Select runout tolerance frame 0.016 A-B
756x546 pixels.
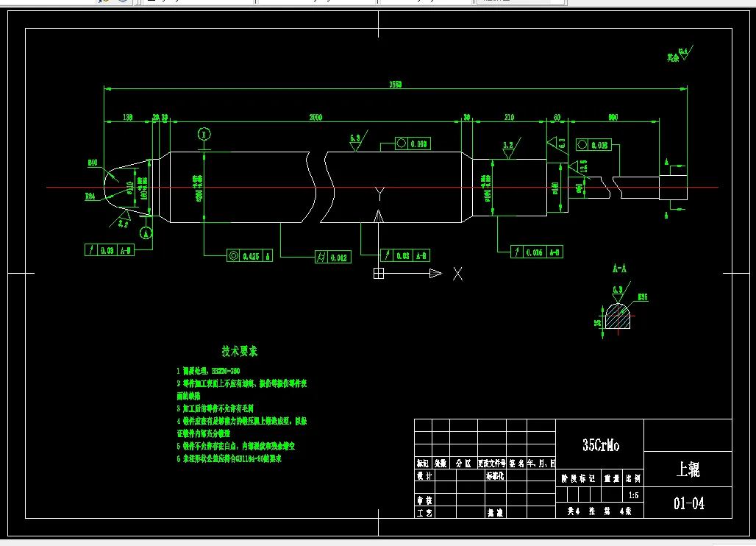pos(537,252)
